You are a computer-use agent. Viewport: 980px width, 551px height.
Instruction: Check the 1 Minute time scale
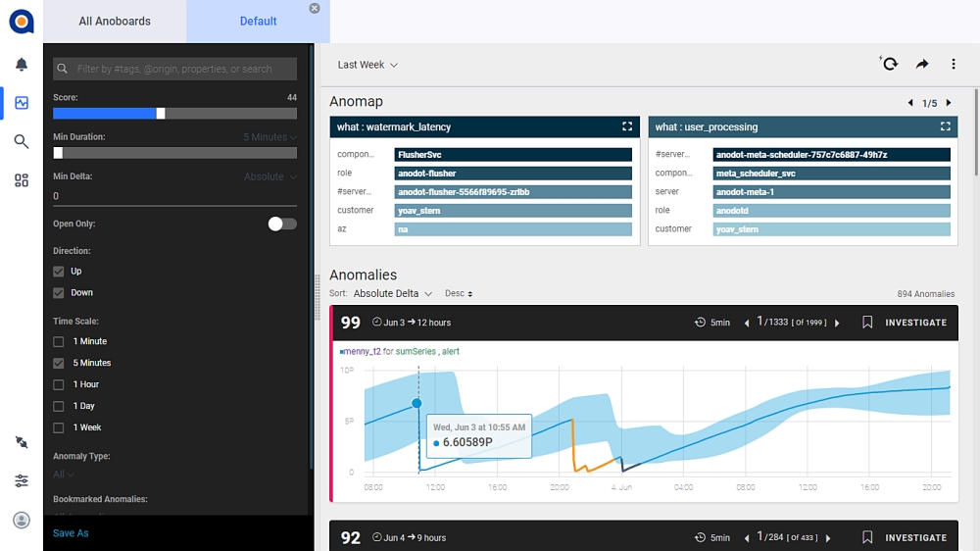pos(58,341)
